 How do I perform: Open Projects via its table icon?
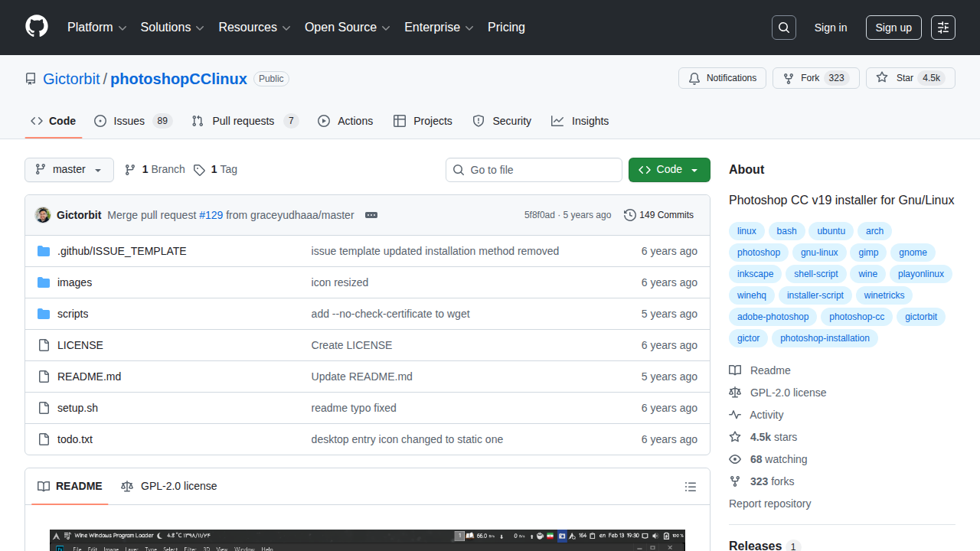pyautogui.click(x=400, y=120)
